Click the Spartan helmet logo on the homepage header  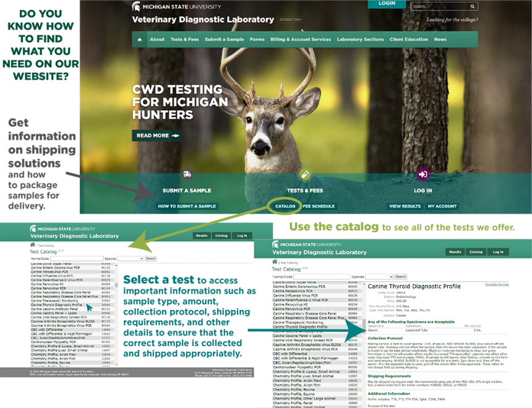[x=136, y=6]
